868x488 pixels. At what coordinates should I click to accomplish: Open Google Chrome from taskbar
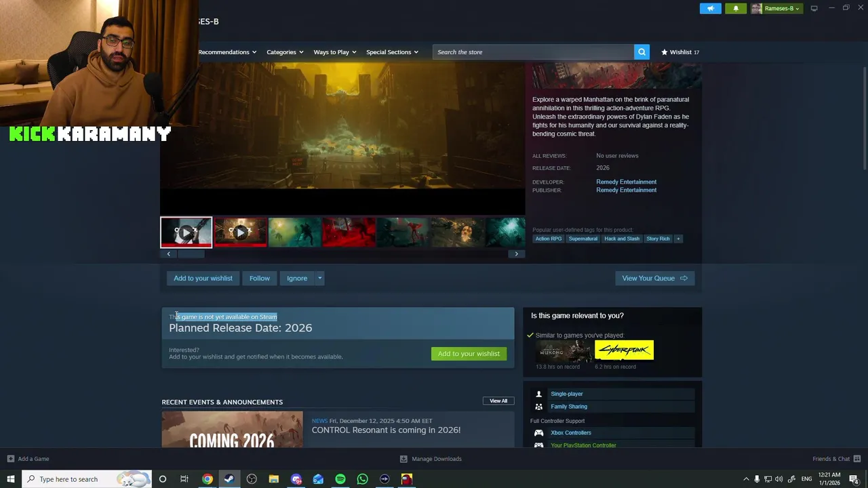coord(208,479)
